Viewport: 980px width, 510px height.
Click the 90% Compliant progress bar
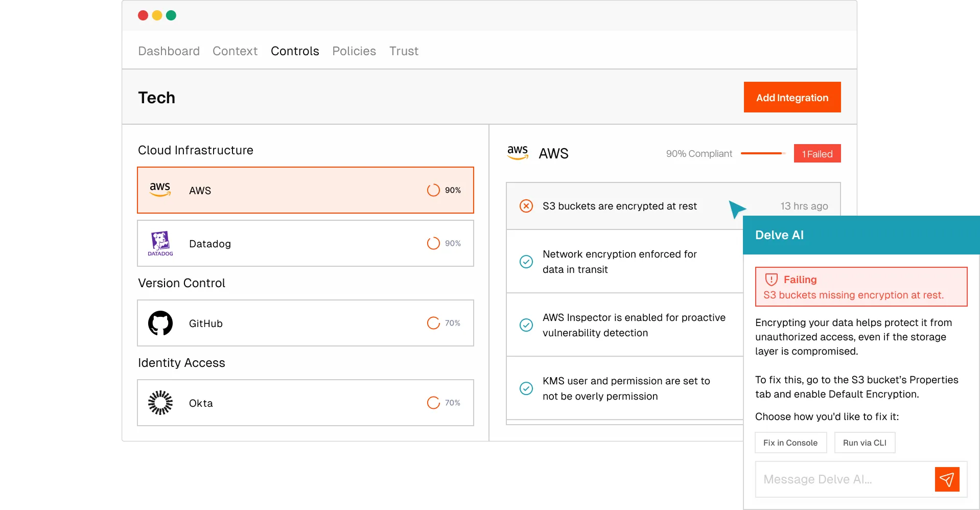click(763, 153)
